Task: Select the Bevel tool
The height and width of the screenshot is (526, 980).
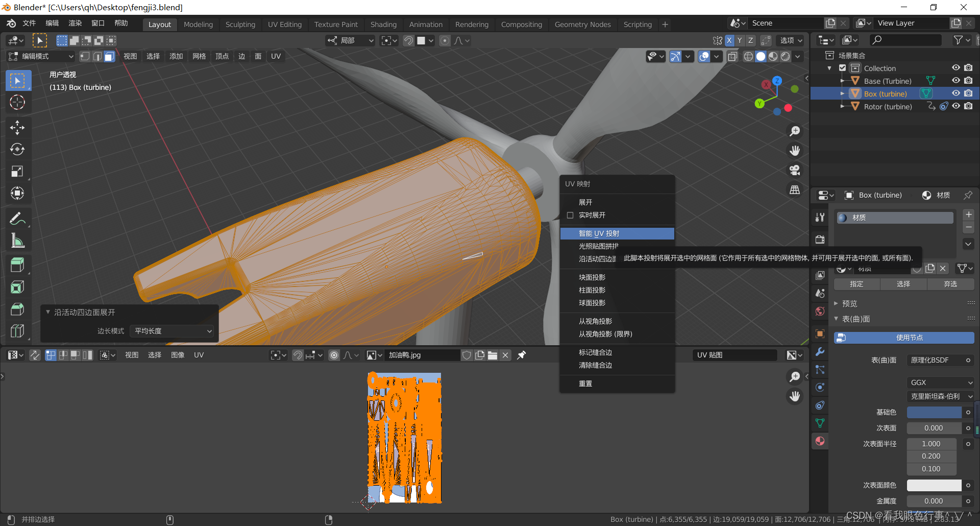Action: click(x=17, y=309)
